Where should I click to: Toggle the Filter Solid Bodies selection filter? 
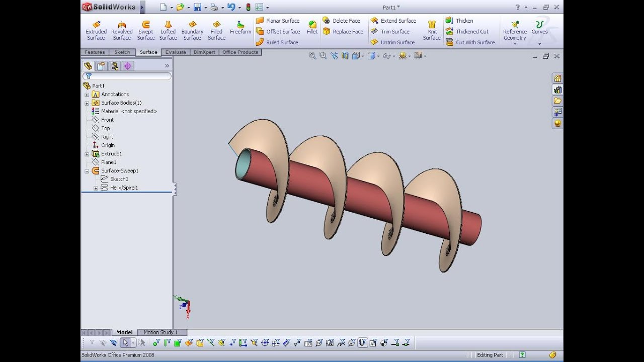point(200,343)
